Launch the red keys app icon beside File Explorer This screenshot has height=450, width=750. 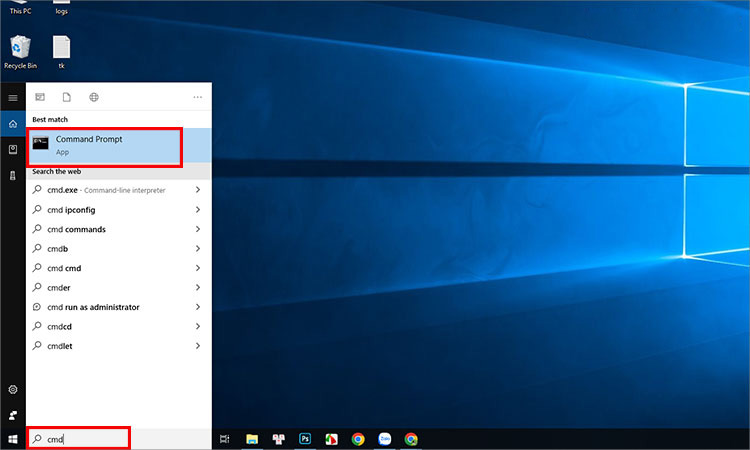278,439
